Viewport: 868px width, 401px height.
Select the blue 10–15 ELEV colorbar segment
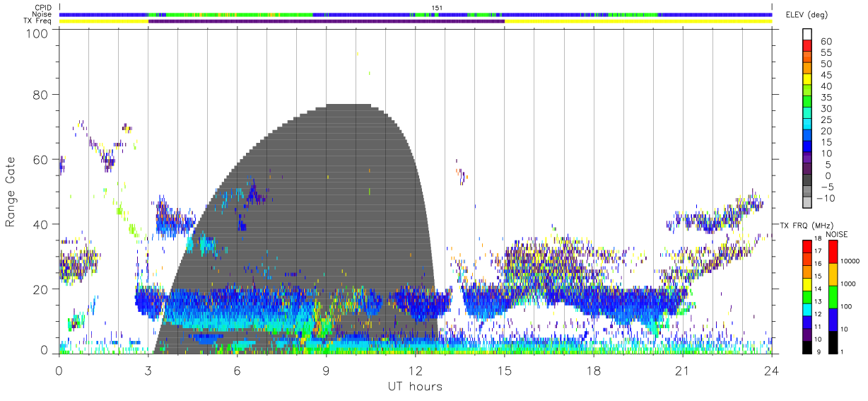click(808, 148)
